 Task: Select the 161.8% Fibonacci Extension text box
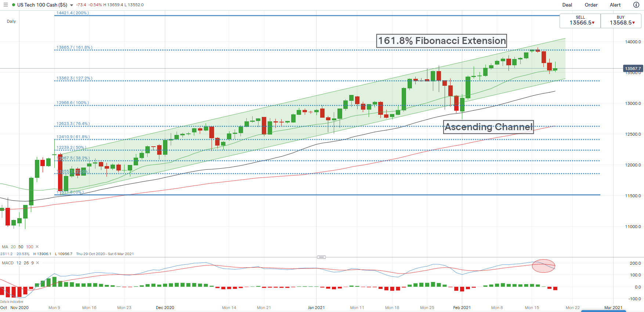click(x=442, y=41)
